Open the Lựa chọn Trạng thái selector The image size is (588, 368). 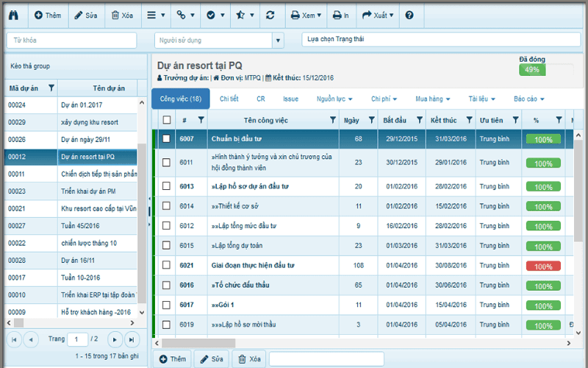(x=441, y=39)
